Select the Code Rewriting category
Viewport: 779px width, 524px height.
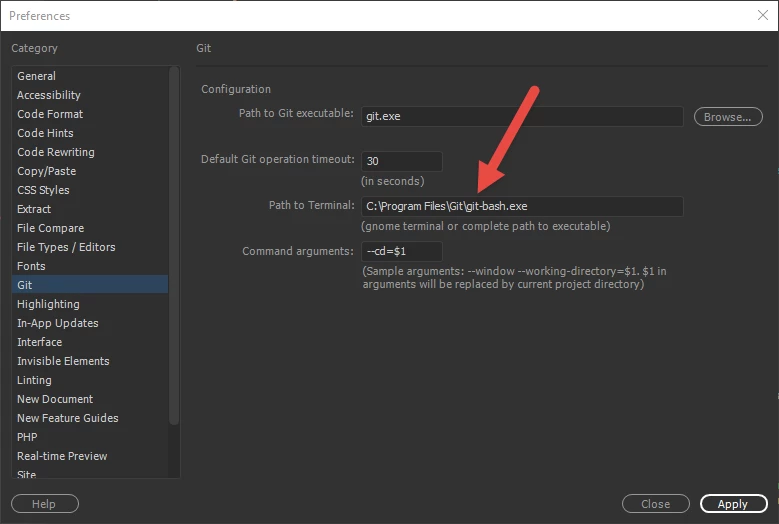point(90,152)
